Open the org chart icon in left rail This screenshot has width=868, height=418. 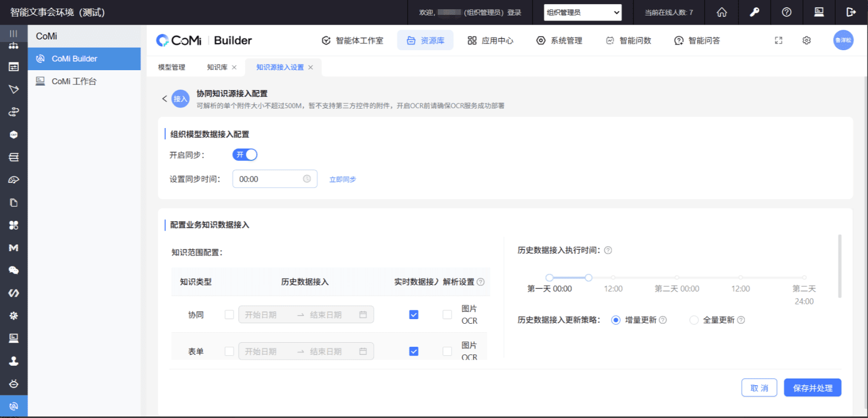14,46
